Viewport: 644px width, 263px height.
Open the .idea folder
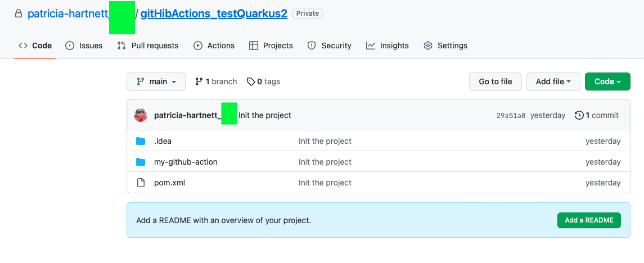163,141
